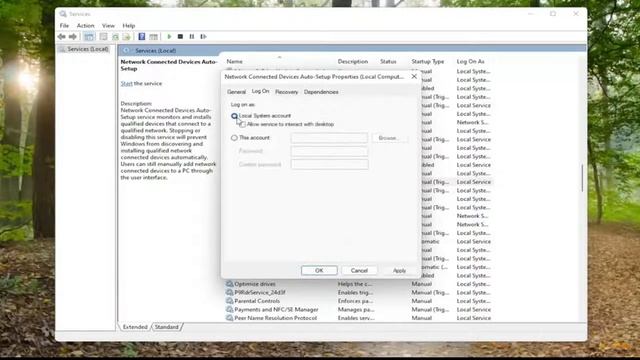Switch to the Standard view tab
Image resolution: width=640 pixels, height=360 pixels.
[167, 327]
